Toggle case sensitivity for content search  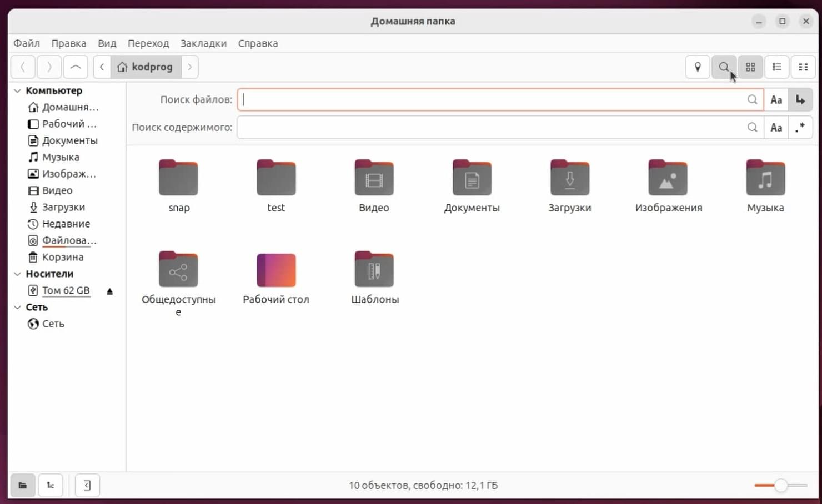click(x=776, y=128)
